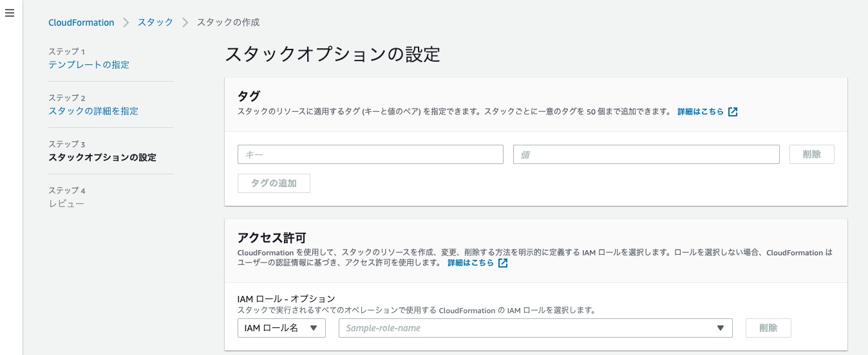Click the ステップ 1 label
The width and height of the screenshot is (868, 355).
click(67, 51)
